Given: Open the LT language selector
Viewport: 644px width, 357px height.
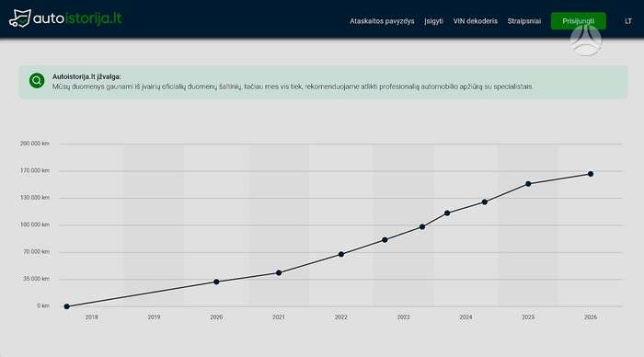Looking at the screenshot, I should click(628, 21).
